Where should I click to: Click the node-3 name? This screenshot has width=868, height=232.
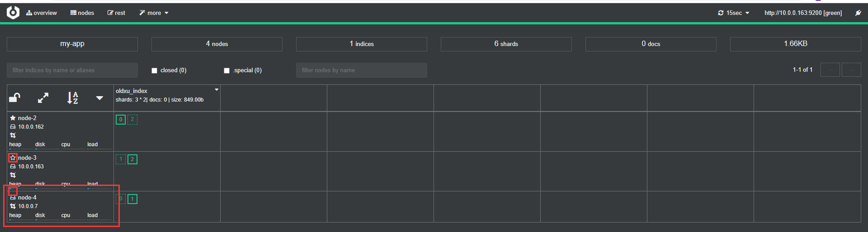pyautogui.click(x=27, y=158)
